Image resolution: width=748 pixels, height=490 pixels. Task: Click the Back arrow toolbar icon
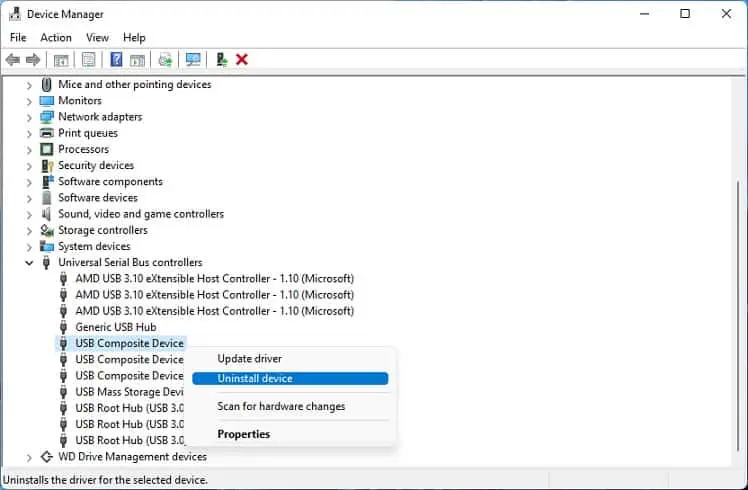pyautogui.click(x=12, y=60)
